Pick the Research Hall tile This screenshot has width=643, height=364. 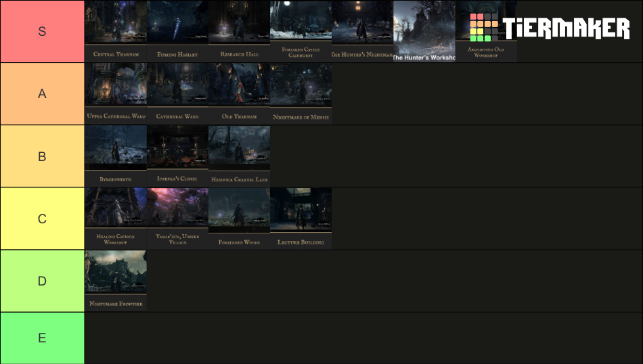pyautogui.click(x=239, y=31)
